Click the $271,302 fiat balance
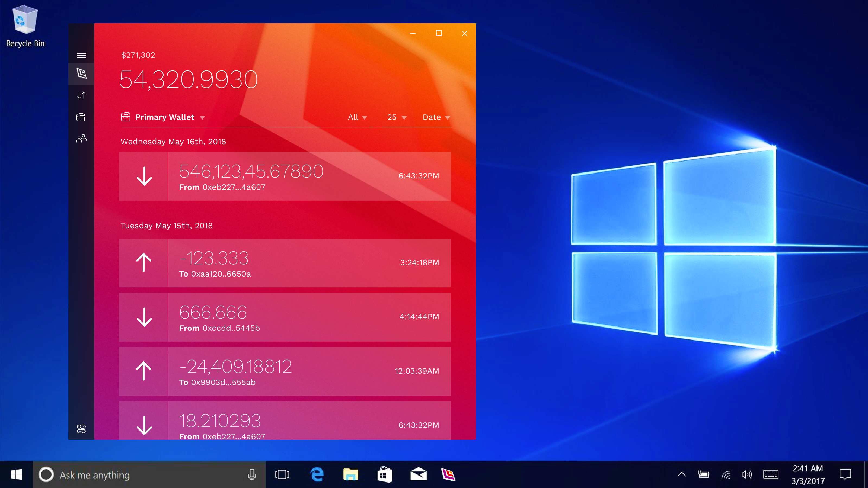 point(138,55)
